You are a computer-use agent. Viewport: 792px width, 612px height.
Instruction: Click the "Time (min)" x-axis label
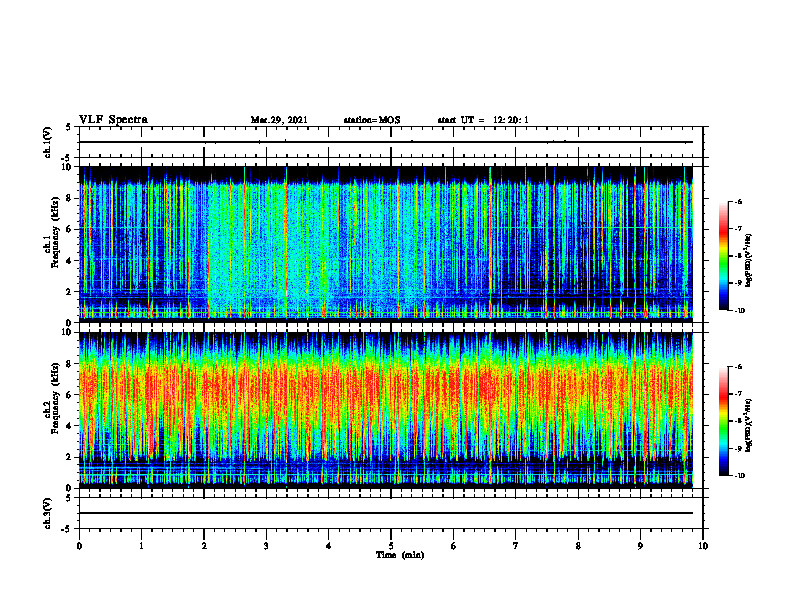(x=400, y=555)
